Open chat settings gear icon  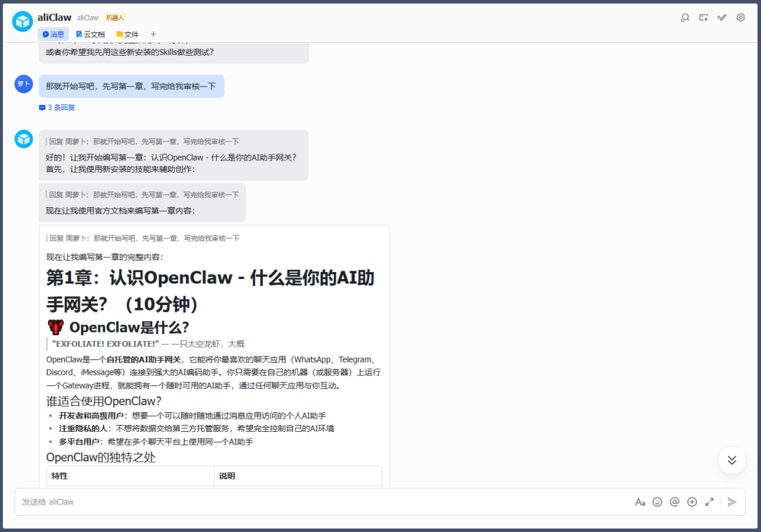pyautogui.click(x=741, y=18)
